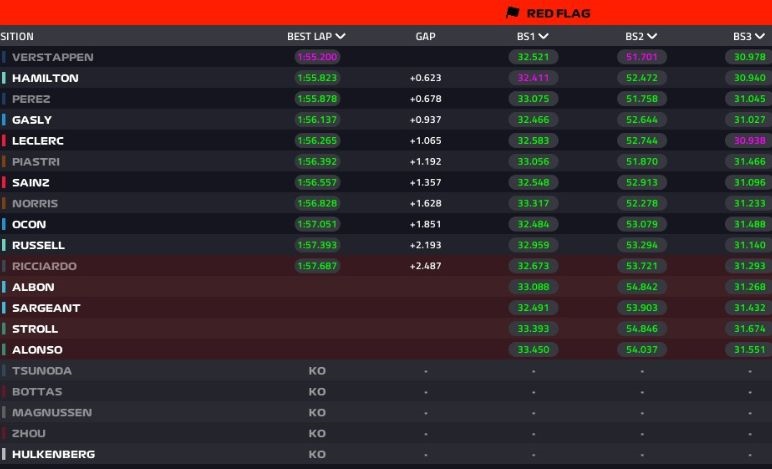This screenshot has height=469, width=772.
Task: Click the red flag icon in banner
Action: [x=513, y=13]
